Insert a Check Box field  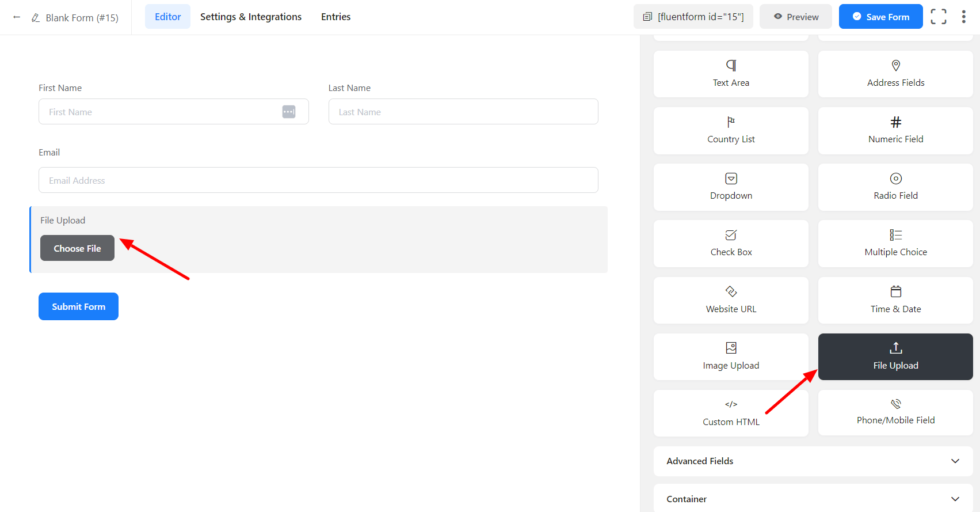click(x=731, y=243)
